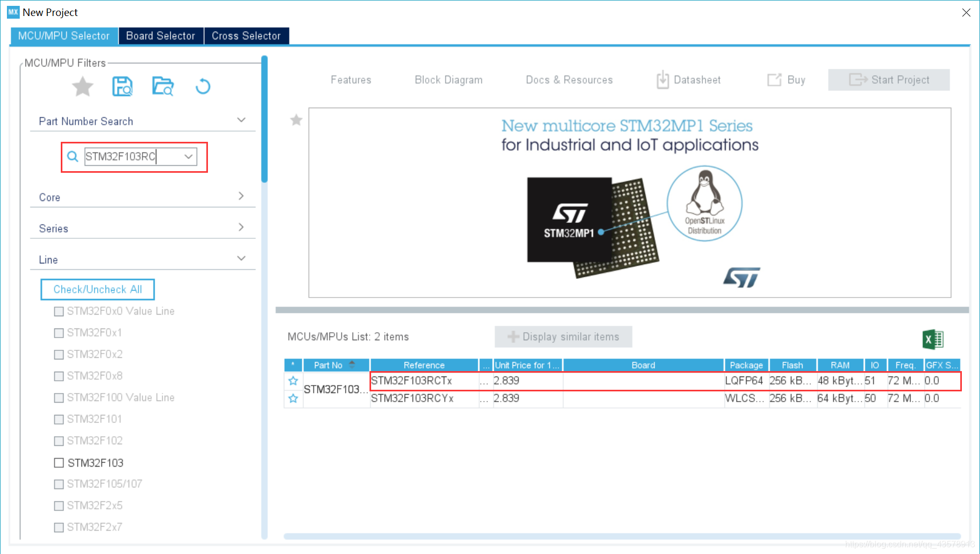The image size is (980, 554).
Task: Click the part number search magnifier
Action: (73, 156)
